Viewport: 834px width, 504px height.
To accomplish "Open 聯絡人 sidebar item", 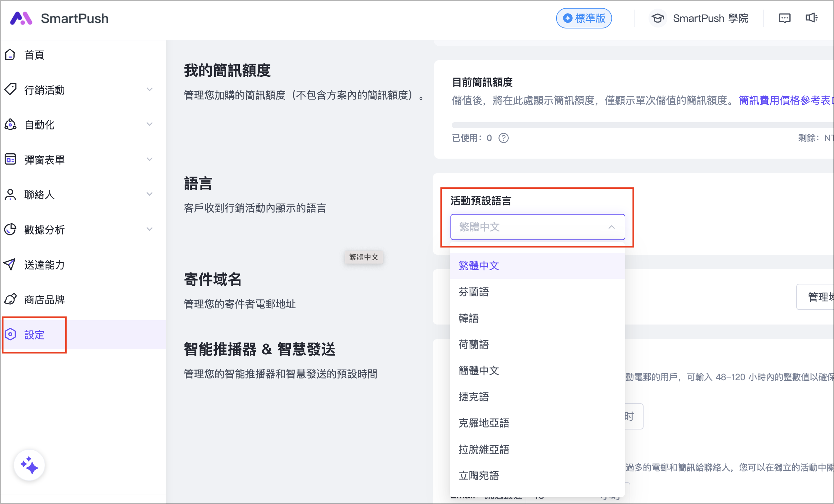I will (83, 194).
